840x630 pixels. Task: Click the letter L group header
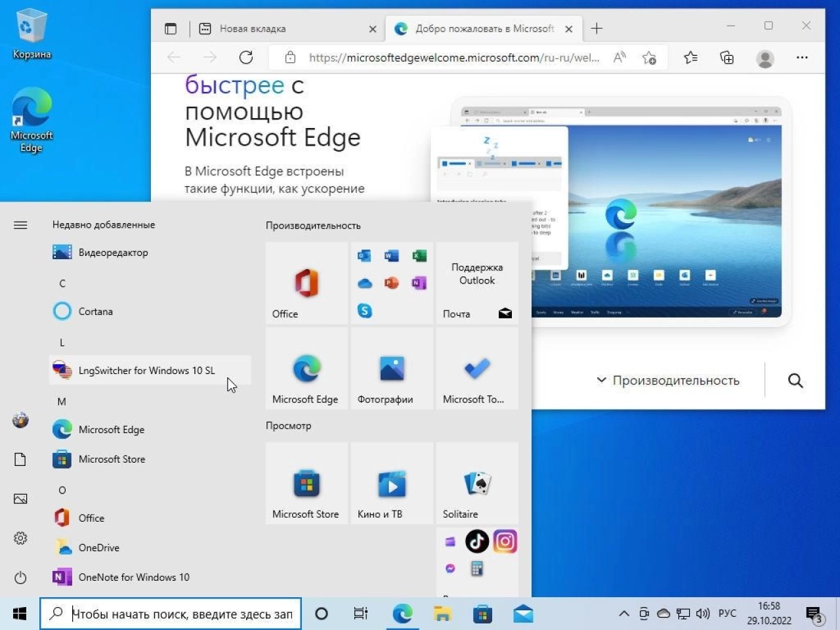click(62, 343)
